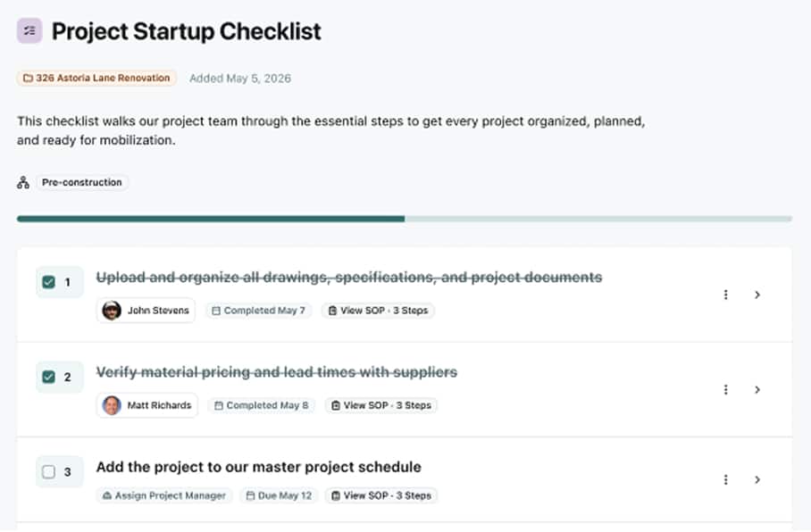The image size is (811, 532).
Task: View SOP 3 Steps for task 1
Action: pyautogui.click(x=378, y=311)
